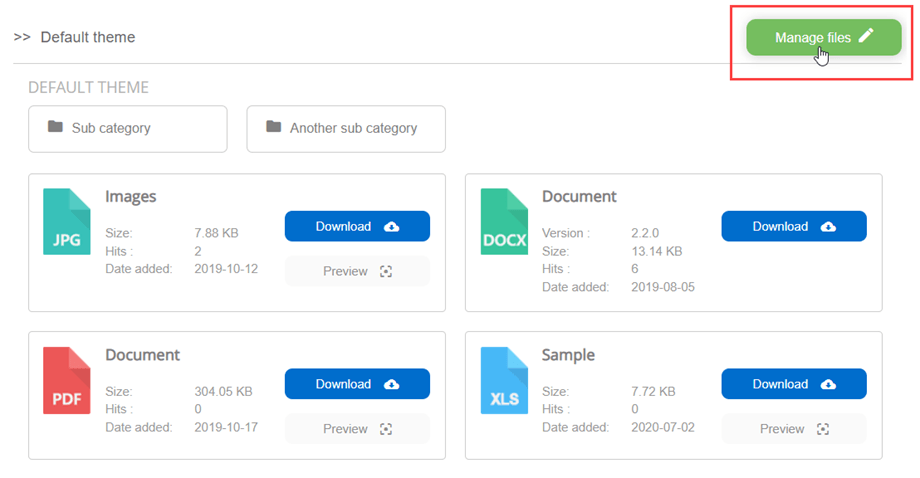The image size is (920, 478).
Task: Click the DOCX file type icon
Action: [503, 221]
